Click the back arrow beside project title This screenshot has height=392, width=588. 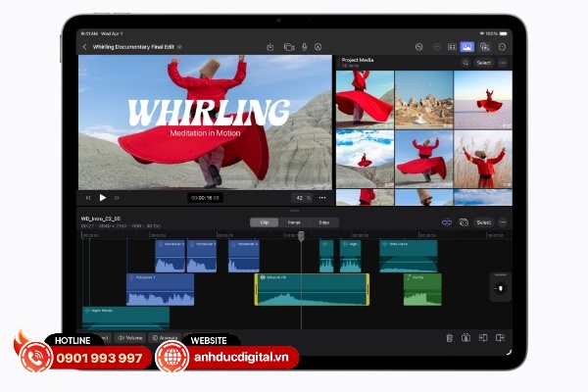(85, 46)
